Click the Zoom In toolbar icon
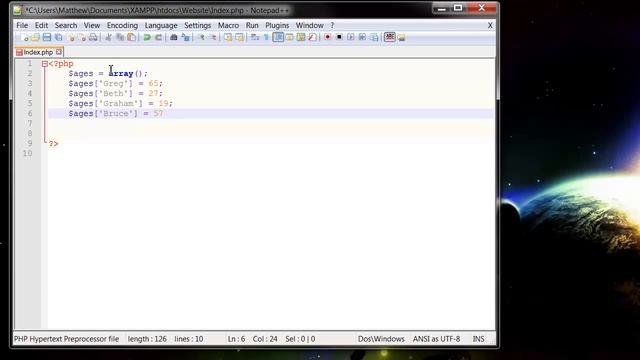Viewport: 640px width, 360px height. point(201,38)
